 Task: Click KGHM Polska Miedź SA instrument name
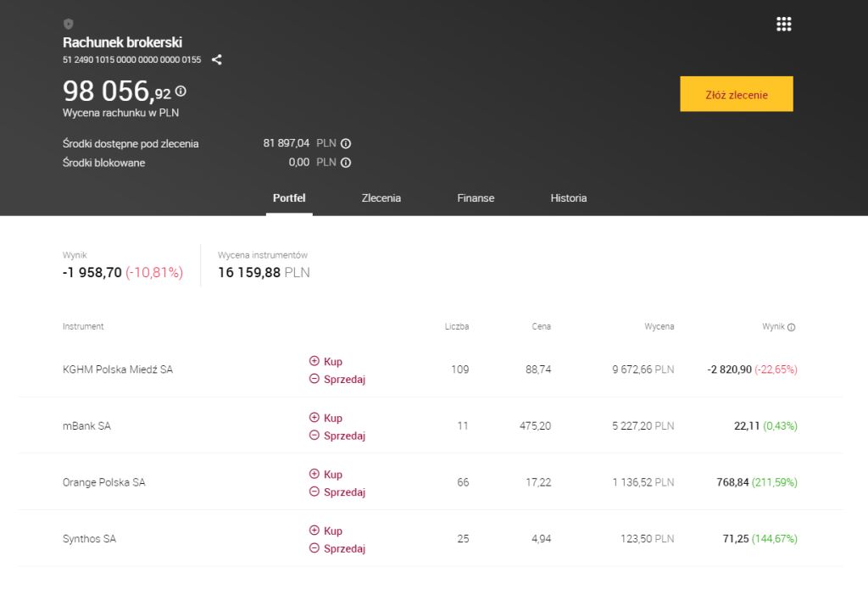point(117,370)
